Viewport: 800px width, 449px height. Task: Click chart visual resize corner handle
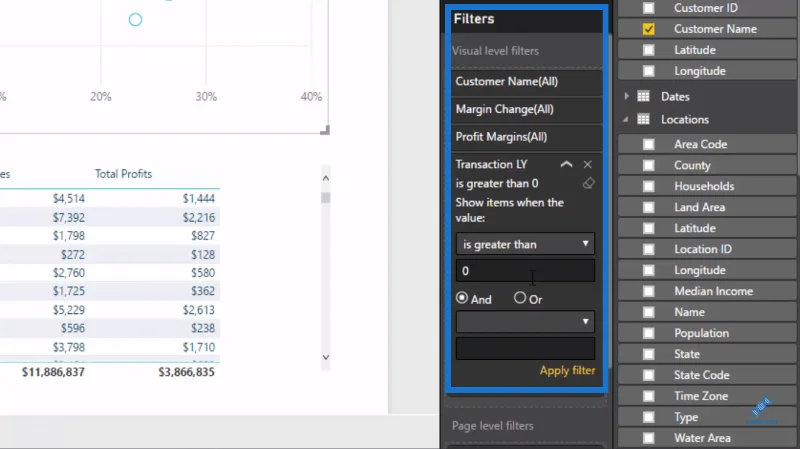(324, 130)
